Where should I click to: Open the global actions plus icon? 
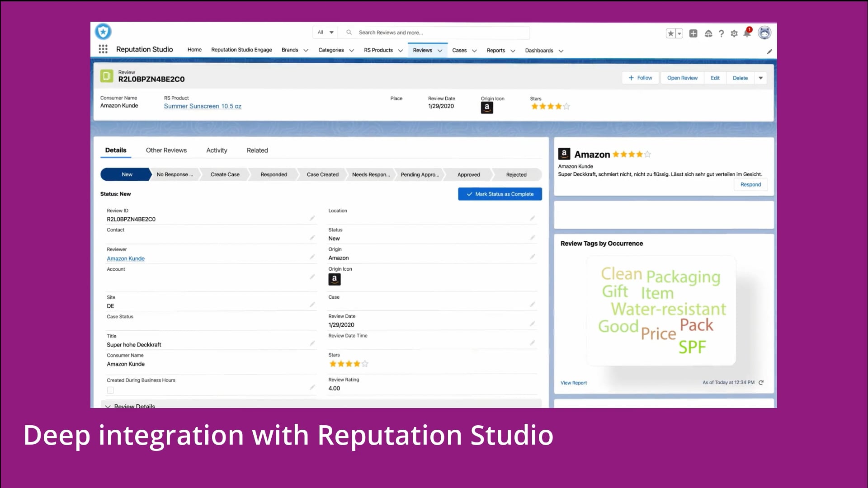(x=693, y=33)
